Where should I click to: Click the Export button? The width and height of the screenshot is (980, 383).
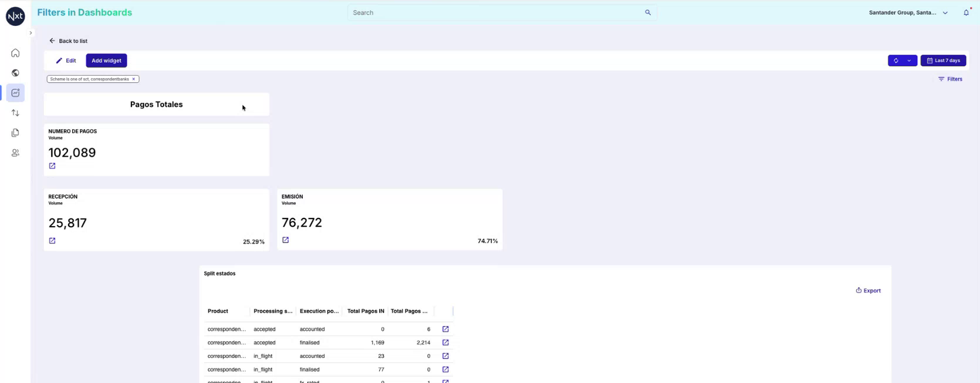[868, 291]
